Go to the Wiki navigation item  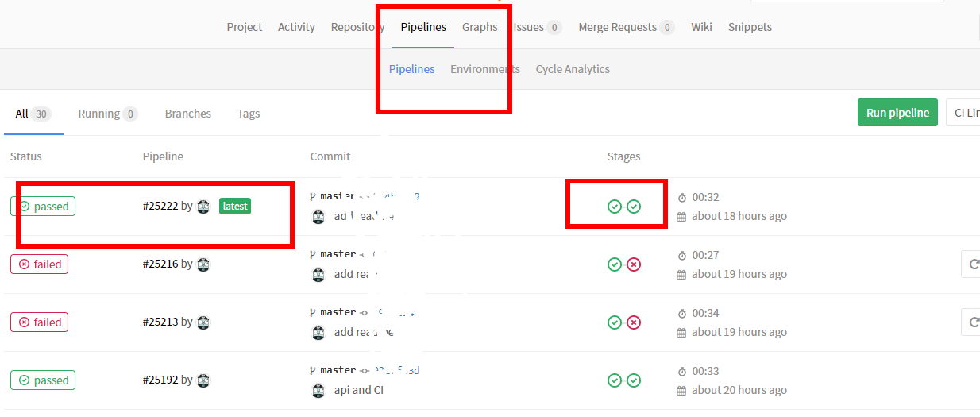pos(701,27)
